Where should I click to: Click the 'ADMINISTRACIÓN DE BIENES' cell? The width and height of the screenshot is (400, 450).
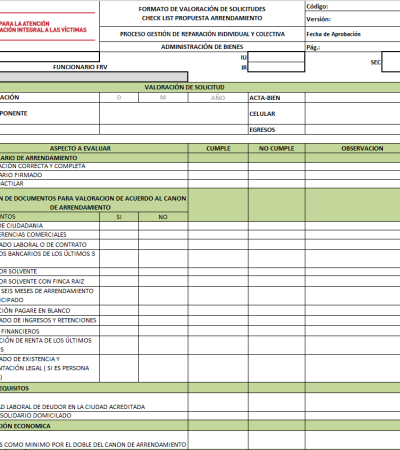click(x=202, y=47)
